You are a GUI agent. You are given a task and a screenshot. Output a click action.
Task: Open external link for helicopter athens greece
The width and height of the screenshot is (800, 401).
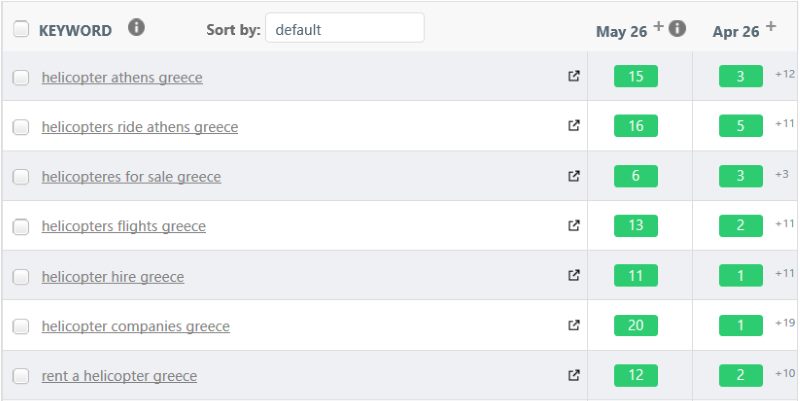(x=574, y=76)
